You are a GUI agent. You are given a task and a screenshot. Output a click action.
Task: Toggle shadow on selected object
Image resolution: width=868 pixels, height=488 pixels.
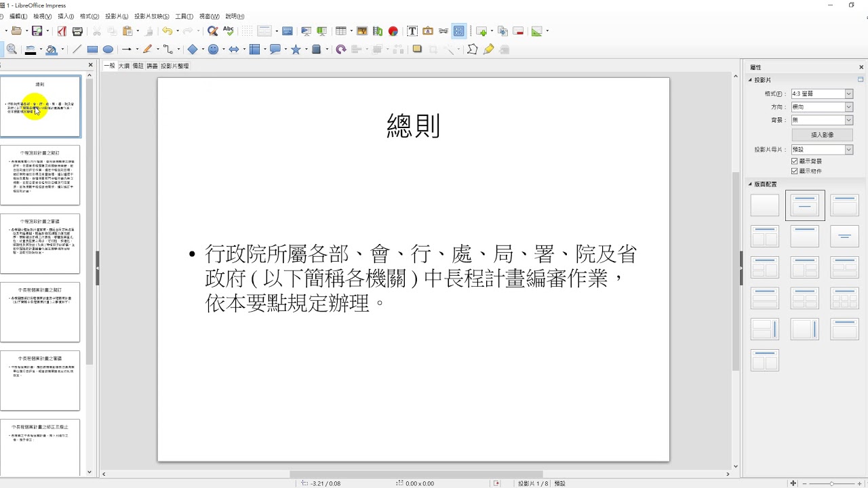417,49
